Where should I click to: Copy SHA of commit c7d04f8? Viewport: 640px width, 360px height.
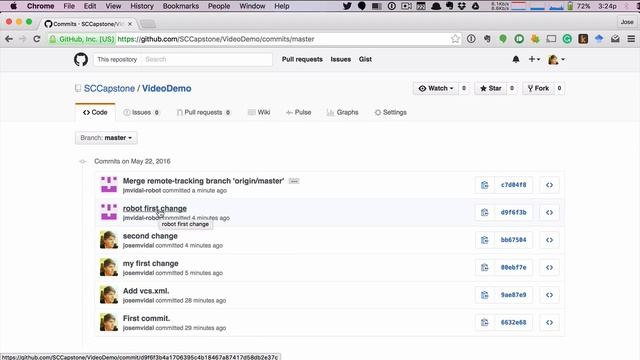(484, 185)
